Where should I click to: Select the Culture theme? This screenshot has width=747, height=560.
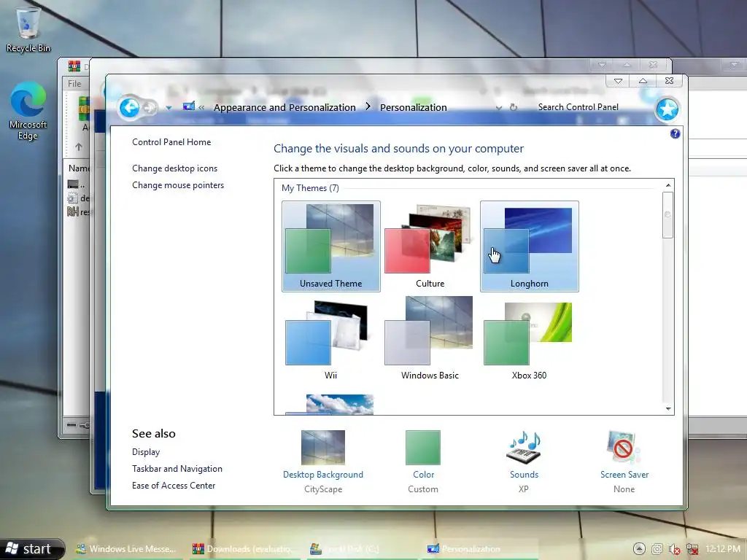[x=430, y=246]
